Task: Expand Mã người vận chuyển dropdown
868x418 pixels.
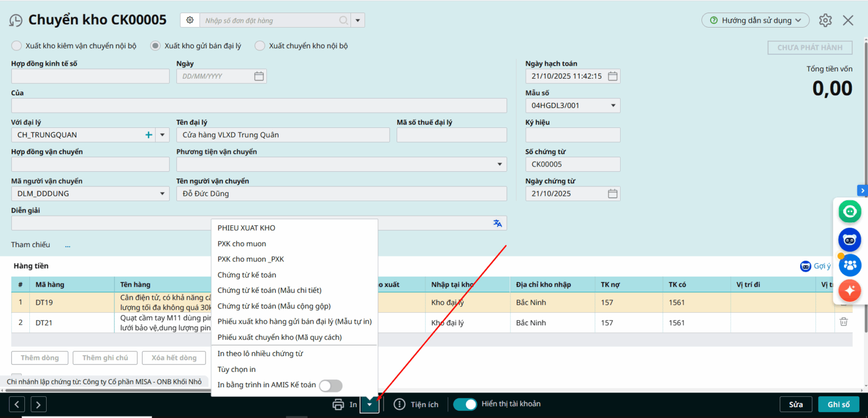Action: pos(162,194)
